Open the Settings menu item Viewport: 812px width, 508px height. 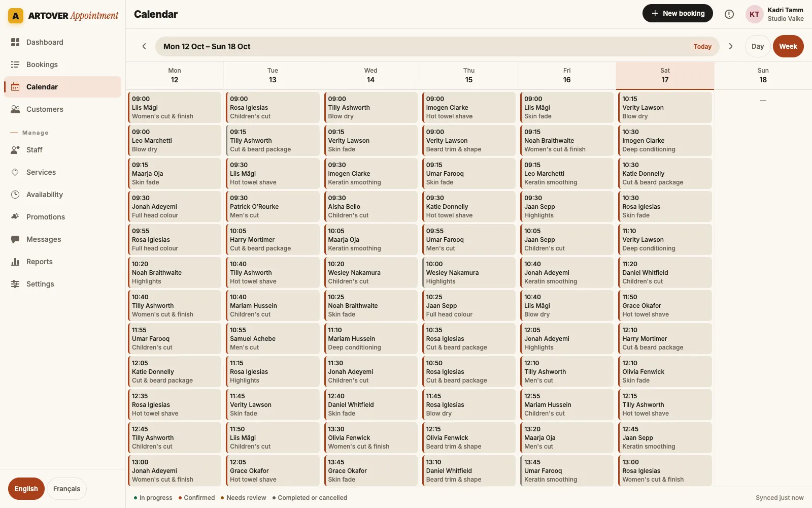click(63, 284)
